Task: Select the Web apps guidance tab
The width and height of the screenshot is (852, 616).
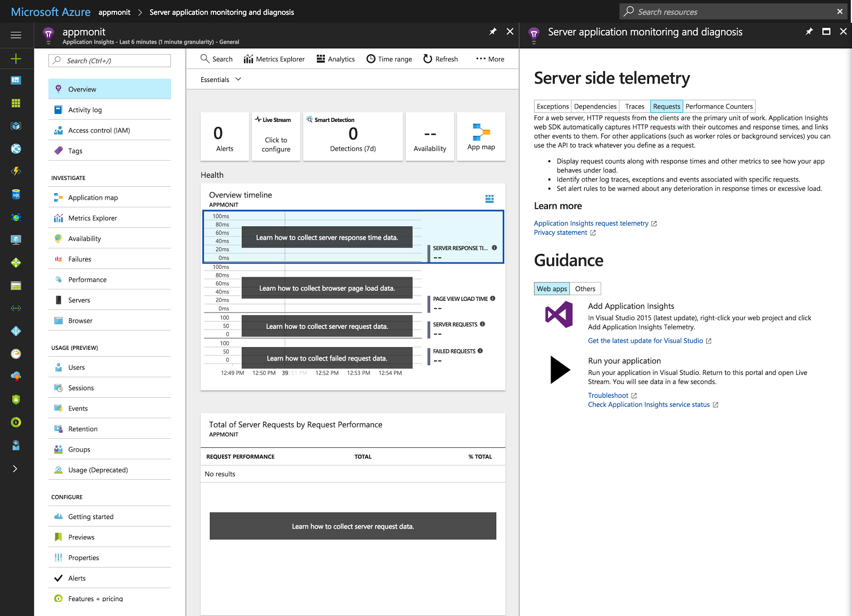Action: [x=552, y=289]
